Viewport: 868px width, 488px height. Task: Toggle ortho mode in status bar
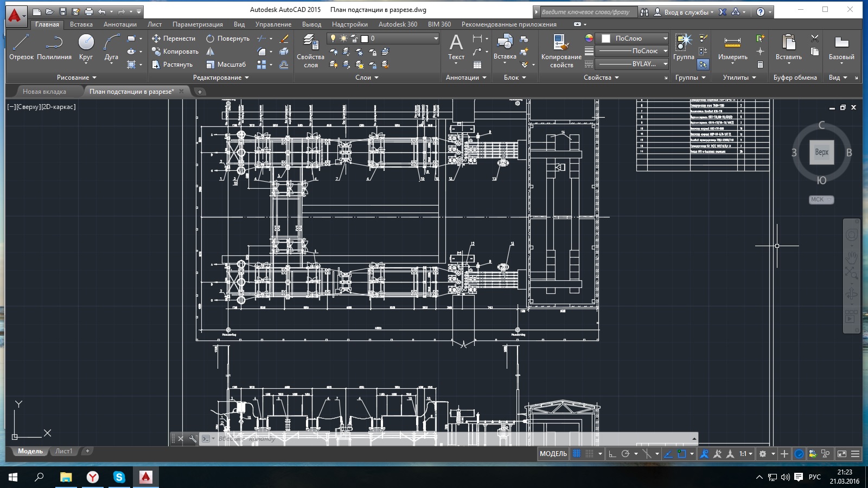(612, 454)
